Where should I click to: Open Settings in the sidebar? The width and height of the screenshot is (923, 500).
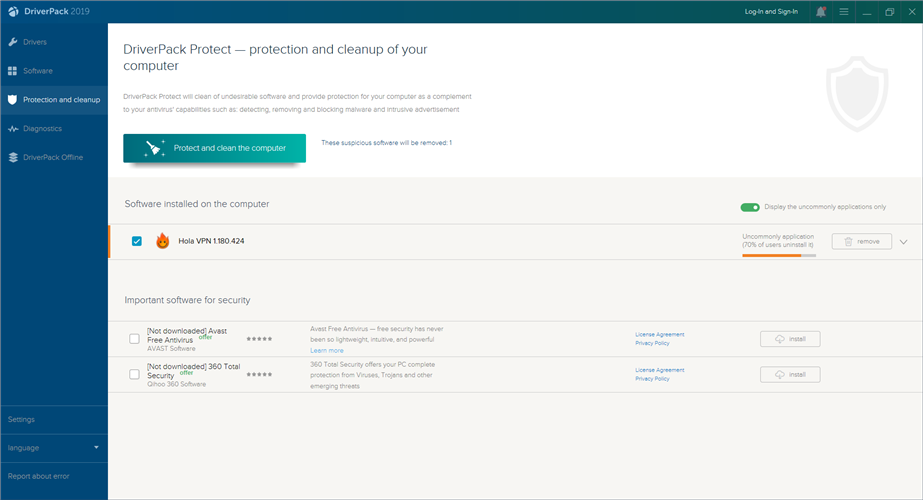coord(22,419)
